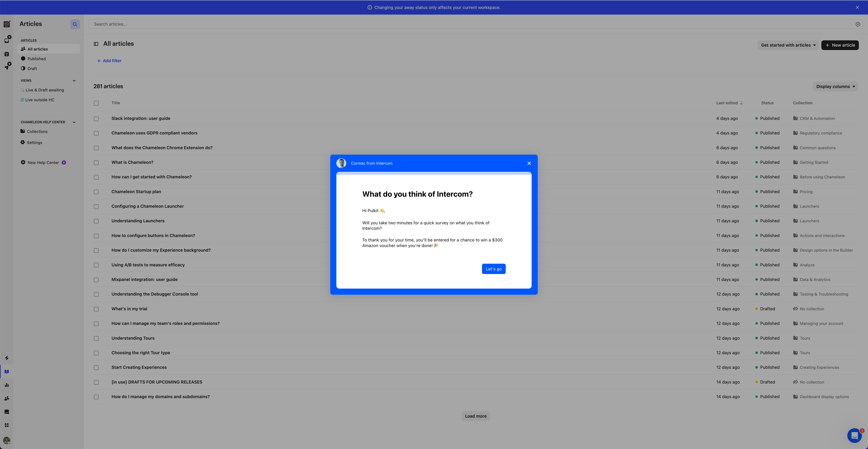
Task: Open the Fin bot face icon
Action: tap(7, 54)
